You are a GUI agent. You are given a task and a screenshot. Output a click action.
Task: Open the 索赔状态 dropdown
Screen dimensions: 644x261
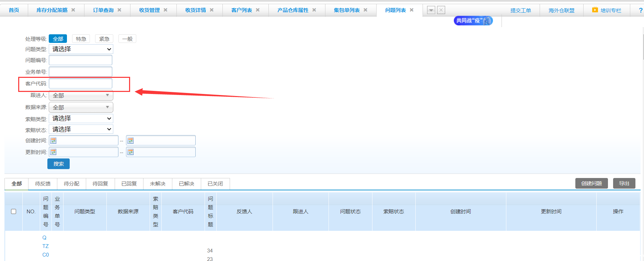(81, 129)
